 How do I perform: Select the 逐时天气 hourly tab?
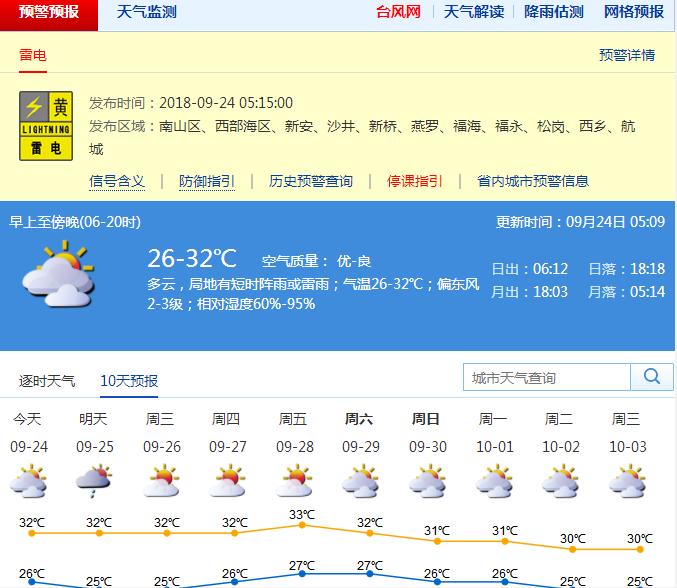[x=47, y=381]
